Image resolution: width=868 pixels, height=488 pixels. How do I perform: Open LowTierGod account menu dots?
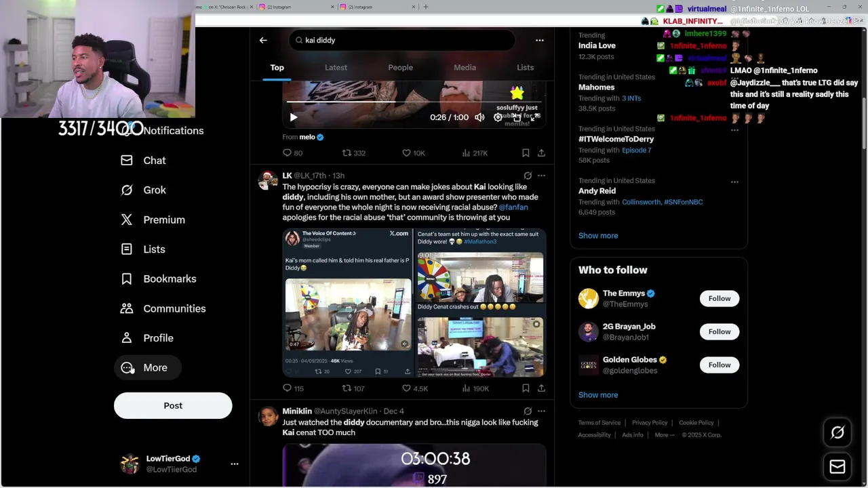(235, 464)
